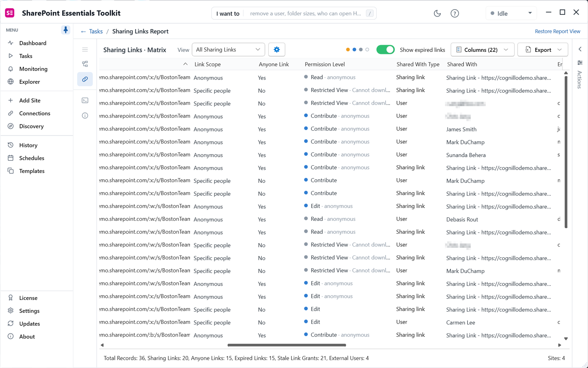The image size is (588, 368).
Task: Go to Monitoring section
Action: [33, 69]
